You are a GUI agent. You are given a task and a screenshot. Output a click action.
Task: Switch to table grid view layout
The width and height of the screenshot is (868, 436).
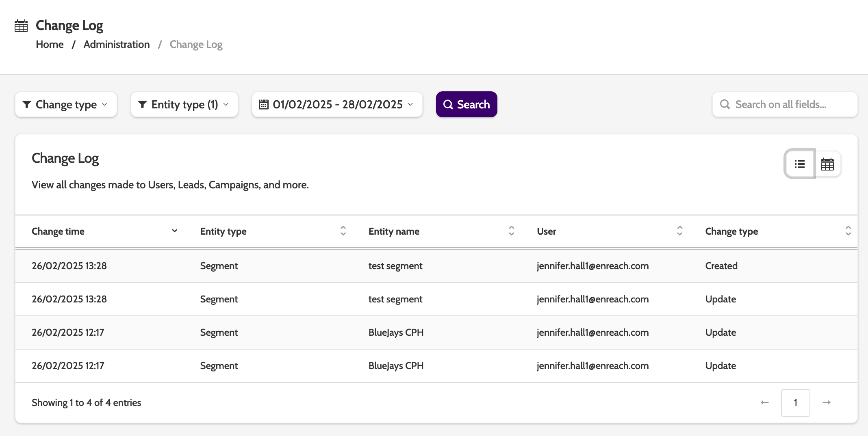pos(827,164)
